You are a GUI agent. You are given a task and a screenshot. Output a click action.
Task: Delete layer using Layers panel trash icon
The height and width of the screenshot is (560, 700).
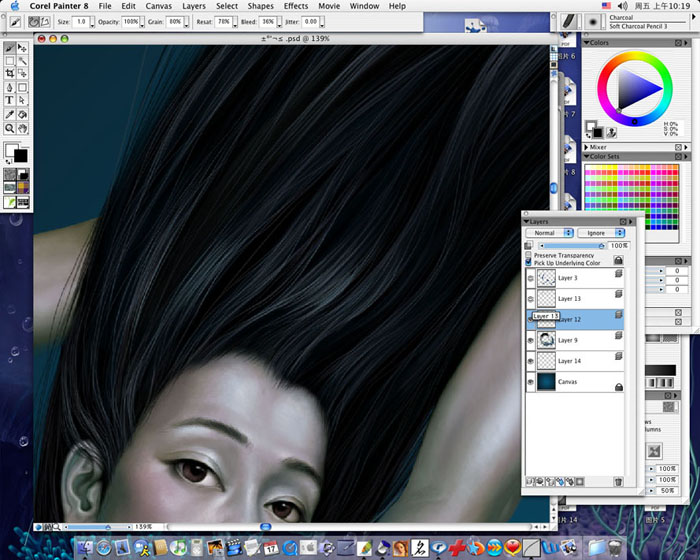pos(618,482)
